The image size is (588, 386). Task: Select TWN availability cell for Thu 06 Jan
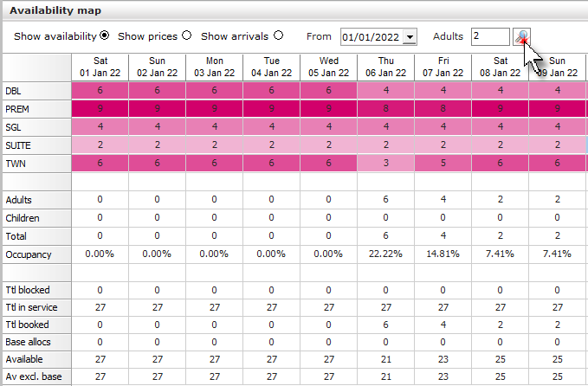(x=386, y=164)
